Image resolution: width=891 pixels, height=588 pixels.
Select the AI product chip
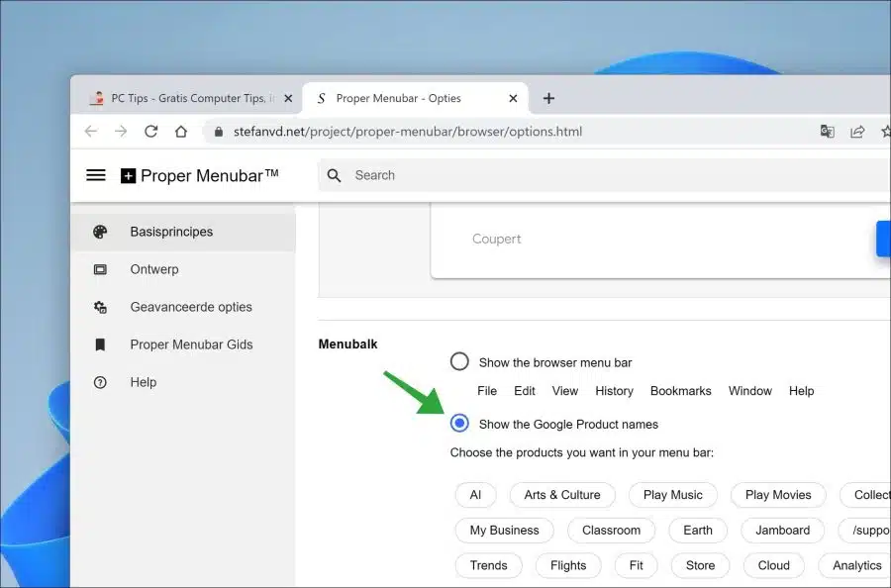(x=475, y=495)
